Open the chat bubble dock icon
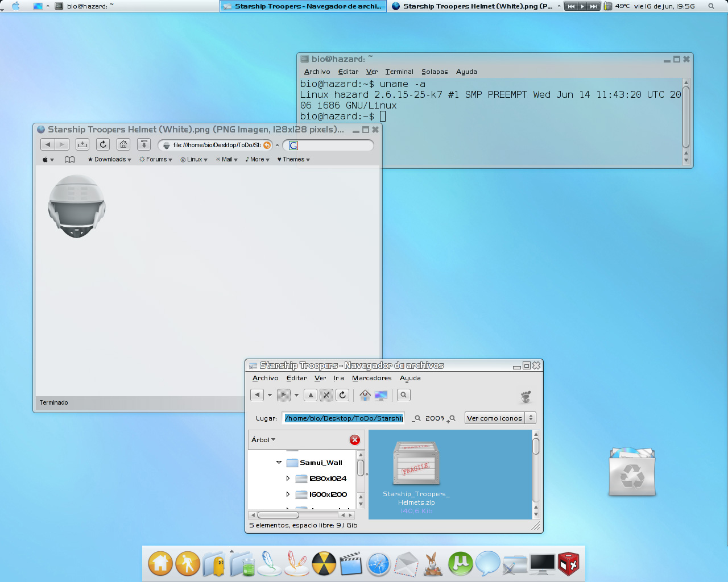 pos(487,564)
